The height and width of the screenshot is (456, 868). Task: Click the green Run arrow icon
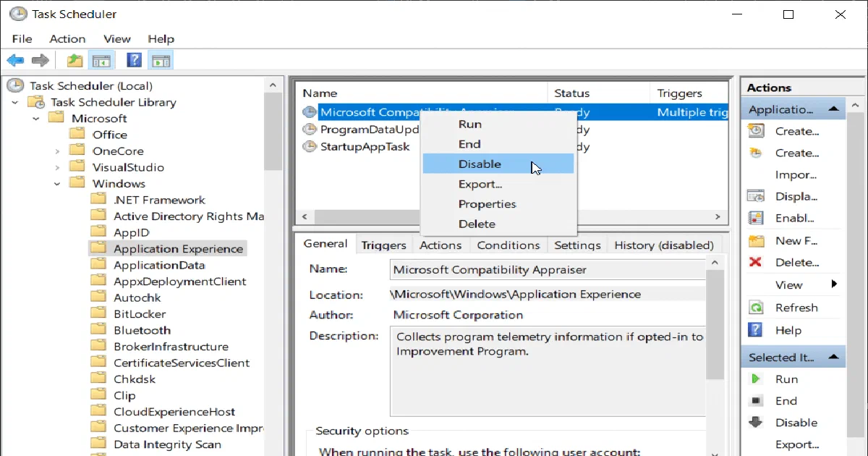point(756,379)
